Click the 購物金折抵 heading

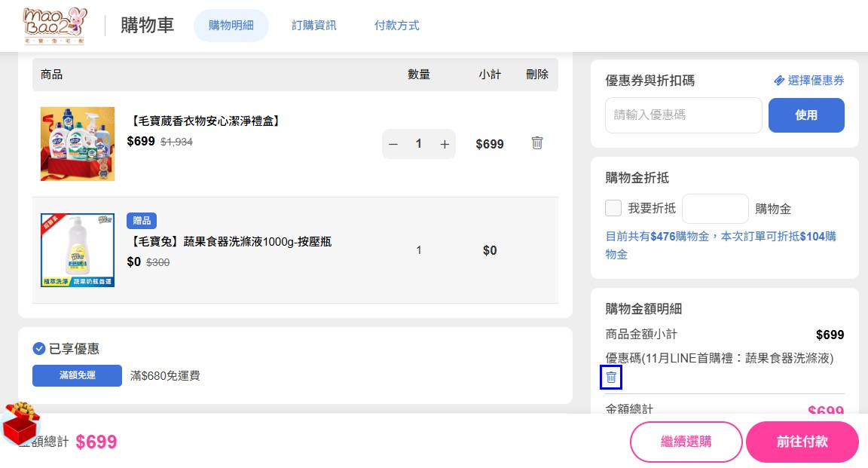637,178
